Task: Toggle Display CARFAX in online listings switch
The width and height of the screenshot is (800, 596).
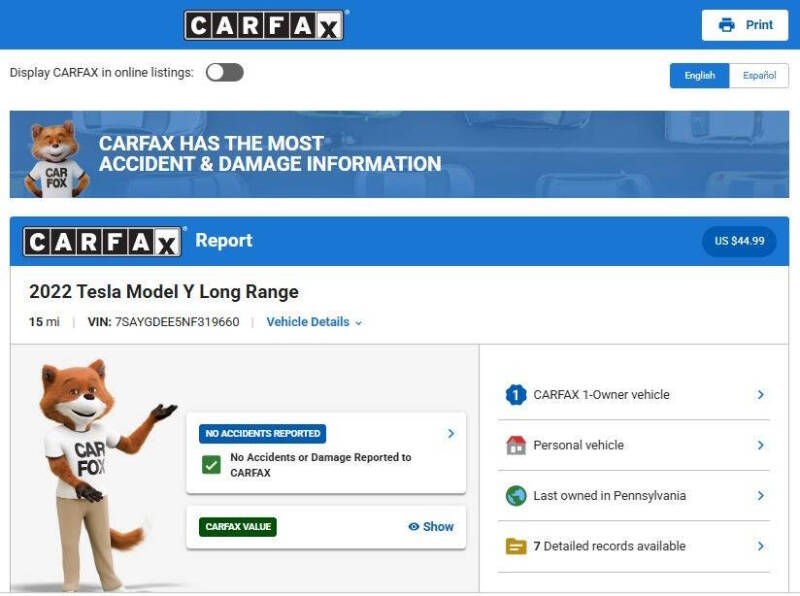Action: point(224,72)
